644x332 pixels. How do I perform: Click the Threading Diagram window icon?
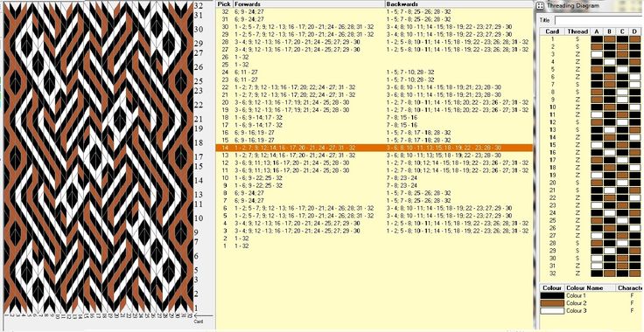tap(541, 6)
